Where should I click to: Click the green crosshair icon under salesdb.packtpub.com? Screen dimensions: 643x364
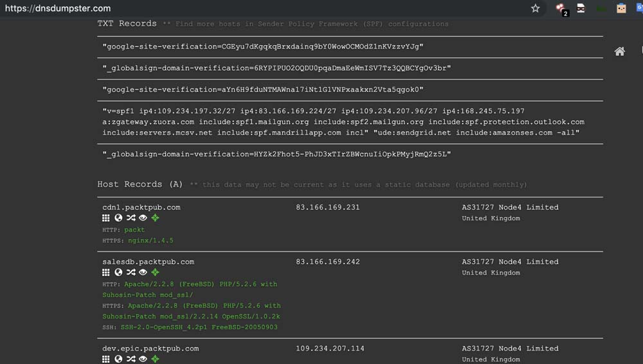pyautogui.click(x=155, y=273)
